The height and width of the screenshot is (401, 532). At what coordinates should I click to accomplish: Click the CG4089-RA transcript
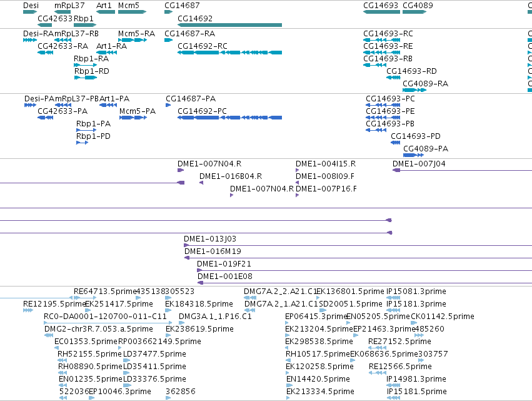(414, 90)
